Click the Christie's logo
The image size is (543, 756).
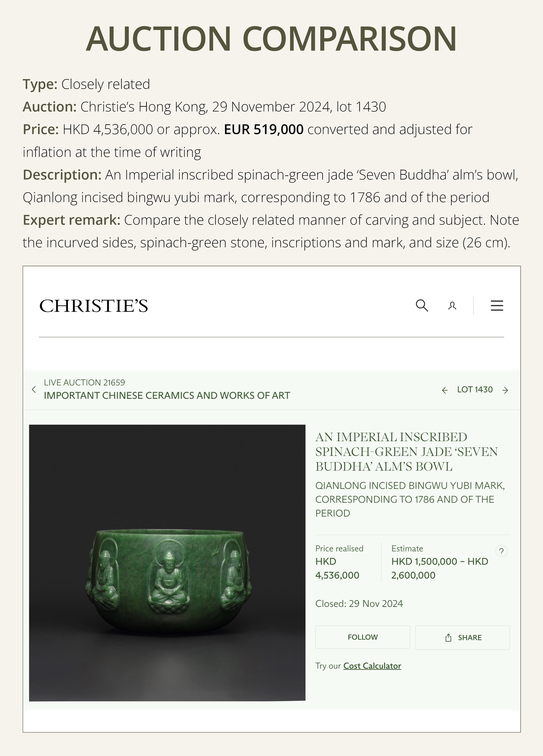tap(94, 306)
